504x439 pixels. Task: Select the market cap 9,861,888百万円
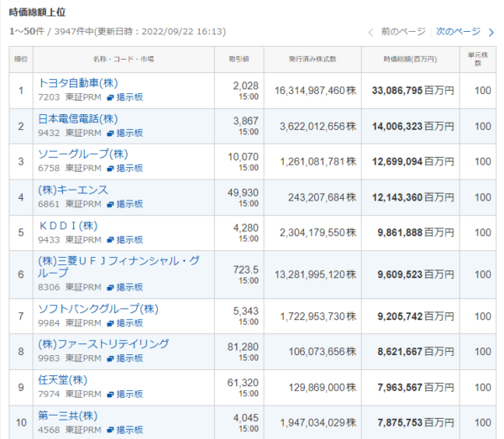[x=416, y=233]
